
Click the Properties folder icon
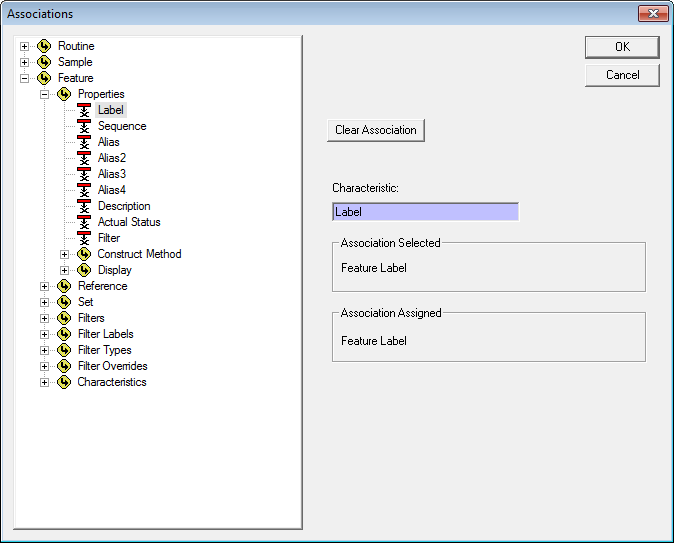tap(64, 94)
